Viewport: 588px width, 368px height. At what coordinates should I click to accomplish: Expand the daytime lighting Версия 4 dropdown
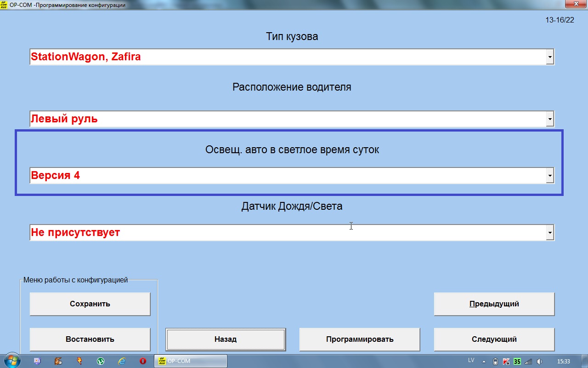pos(549,176)
